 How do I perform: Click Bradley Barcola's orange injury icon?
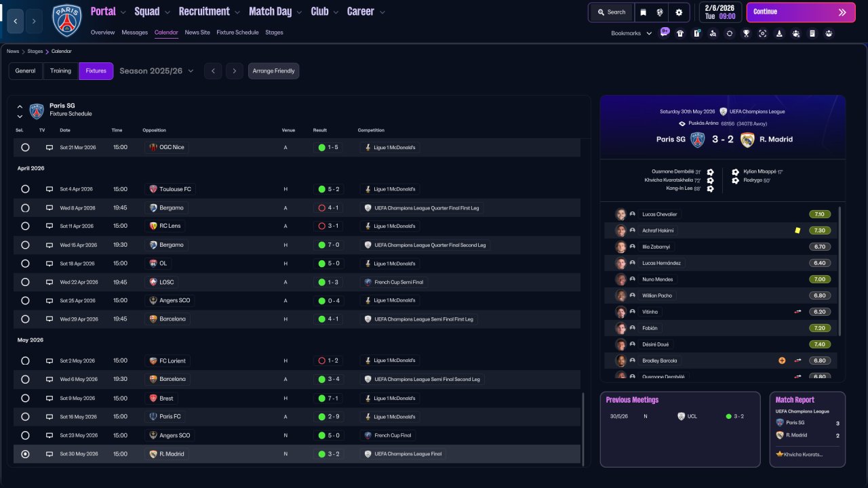coord(782,361)
